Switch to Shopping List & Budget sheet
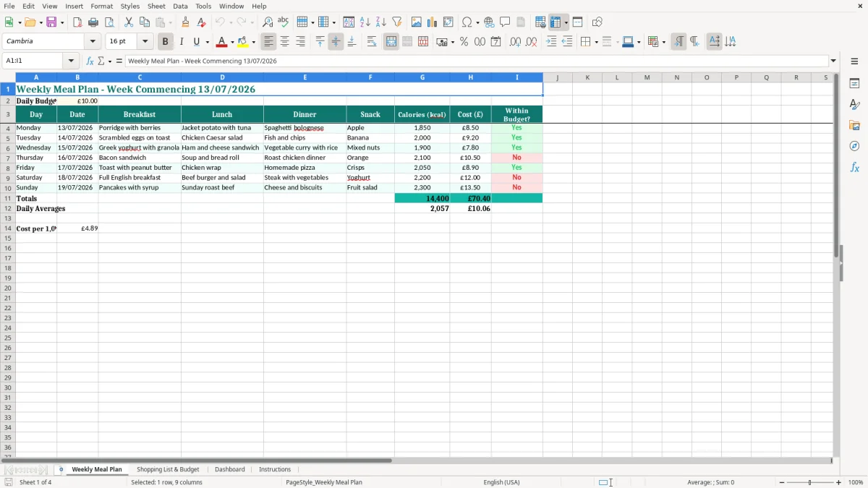The width and height of the screenshot is (868, 488). (x=168, y=470)
